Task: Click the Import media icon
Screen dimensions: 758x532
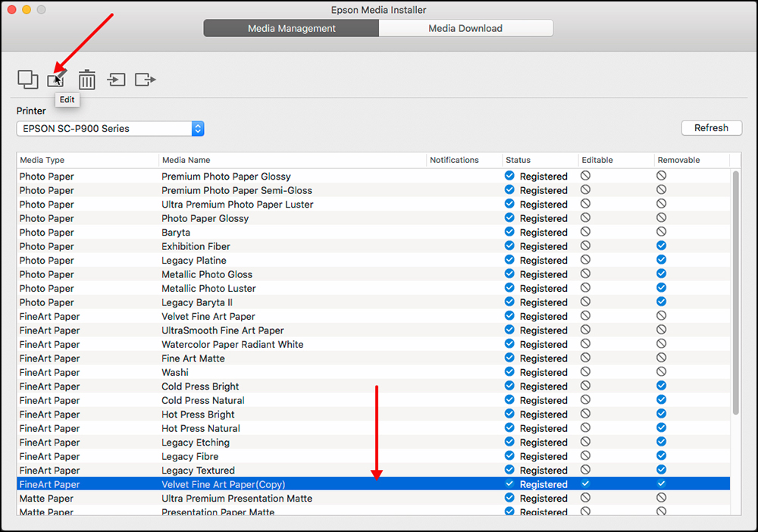Action: click(116, 80)
